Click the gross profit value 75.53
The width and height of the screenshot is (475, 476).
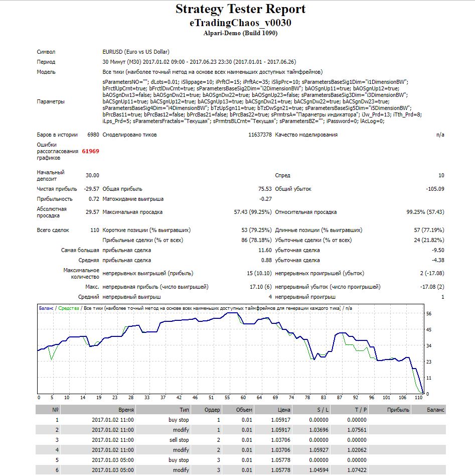pyautogui.click(x=265, y=189)
